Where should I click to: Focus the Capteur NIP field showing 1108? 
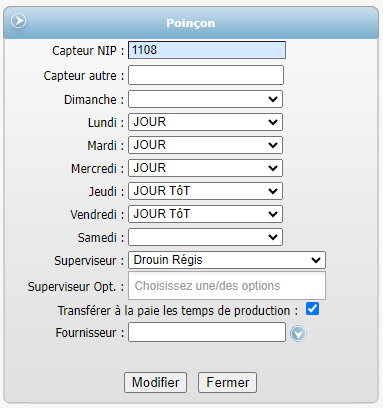(x=207, y=50)
